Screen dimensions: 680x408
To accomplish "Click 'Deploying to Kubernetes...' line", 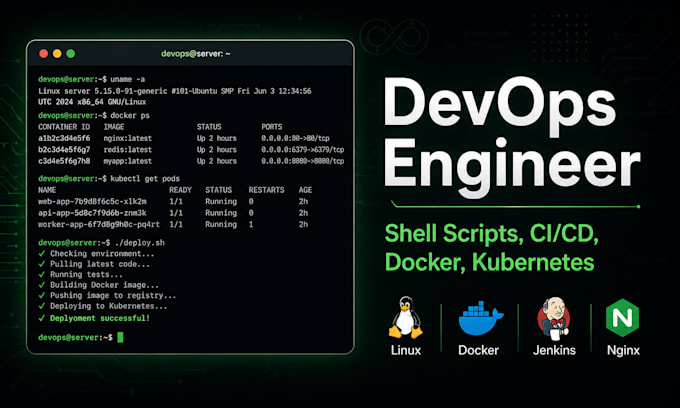I will pos(103,306).
